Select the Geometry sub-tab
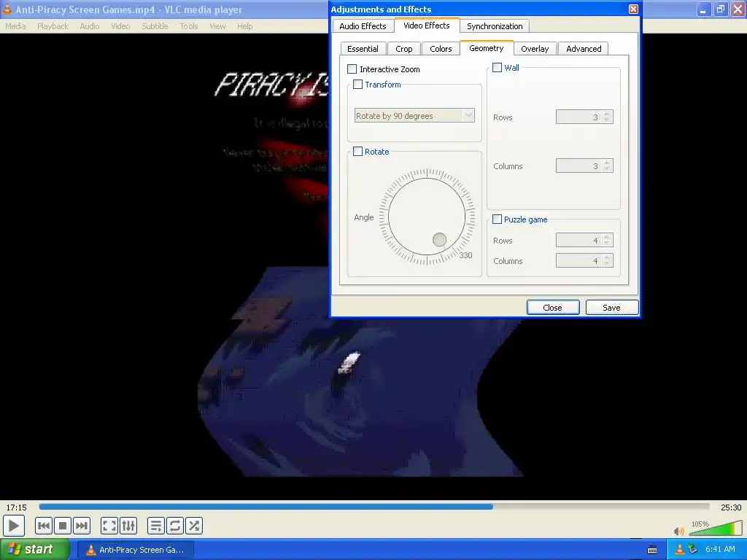This screenshot has width=747, height=560. click(487, 48)
